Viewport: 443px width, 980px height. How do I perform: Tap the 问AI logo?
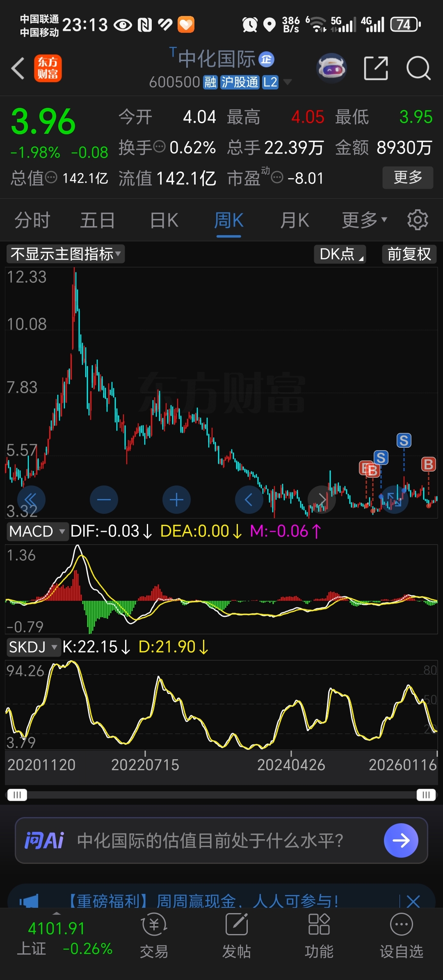pos(44,840)
